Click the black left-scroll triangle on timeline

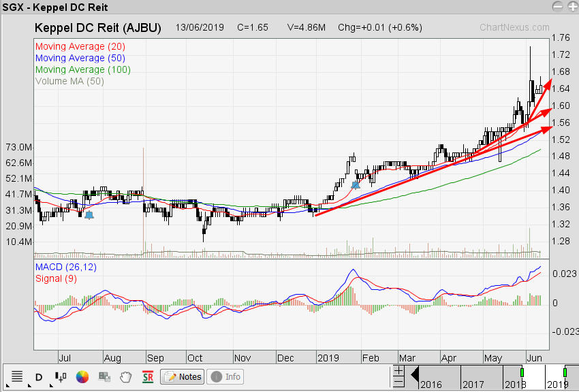tap(414, 376)
